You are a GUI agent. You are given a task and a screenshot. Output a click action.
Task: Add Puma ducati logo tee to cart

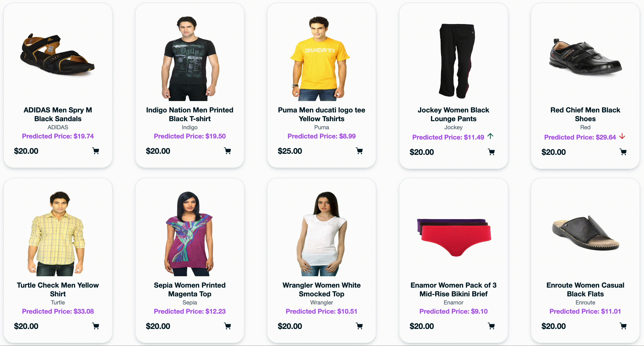coord(359,151)
